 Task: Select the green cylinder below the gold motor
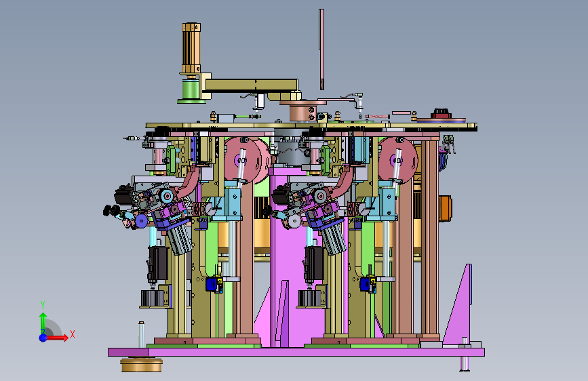[191, 89]
